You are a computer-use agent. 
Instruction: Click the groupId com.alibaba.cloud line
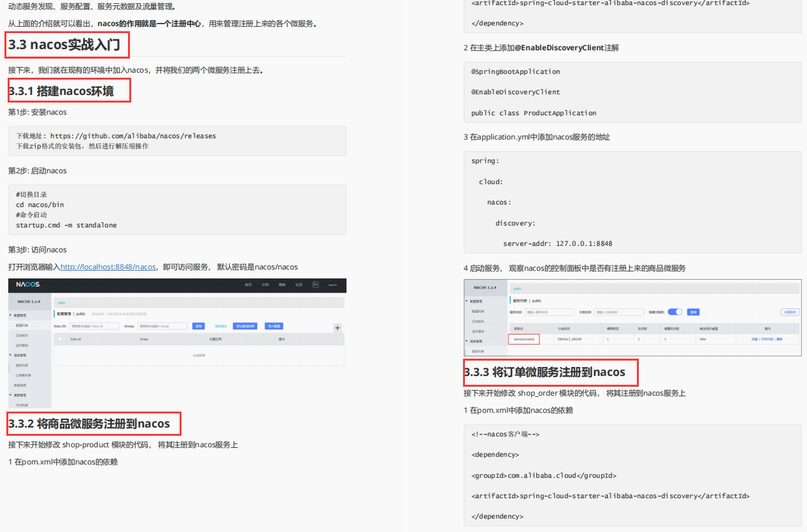tap(544, 475)
